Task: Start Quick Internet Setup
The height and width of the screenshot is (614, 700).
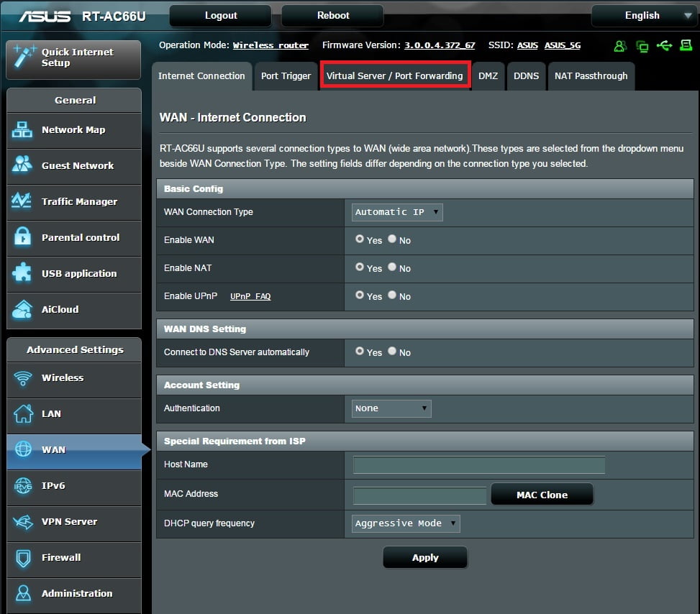Action: (x=73, y=60)
